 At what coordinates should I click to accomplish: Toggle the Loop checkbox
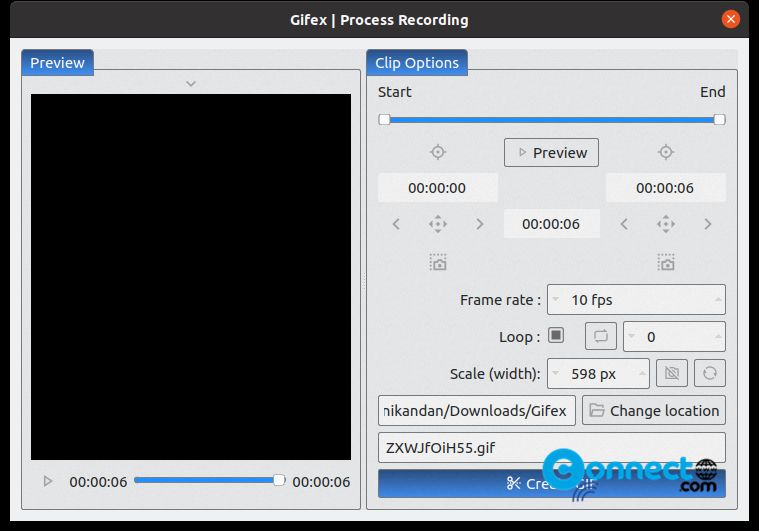556,335
